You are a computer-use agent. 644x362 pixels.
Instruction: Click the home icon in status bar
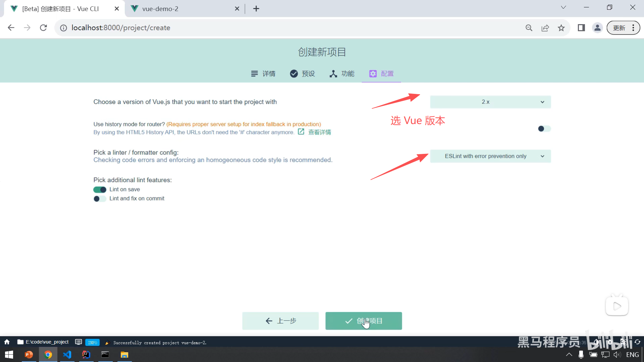pyautogui.click(x=7, y=342)
